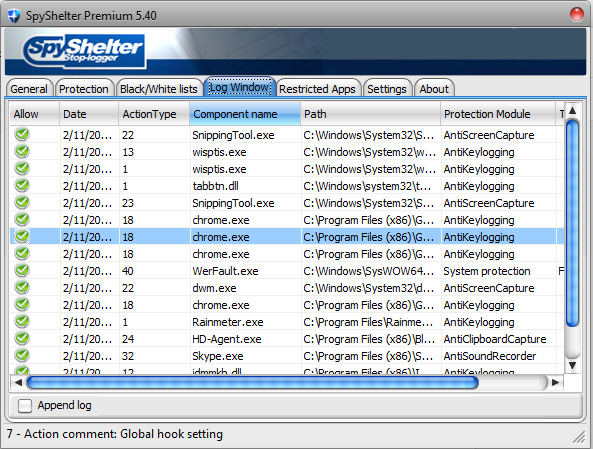593x449 pixels.
Task: Go to the Restricted Apps tab
Action: click(x=318, y=89)
